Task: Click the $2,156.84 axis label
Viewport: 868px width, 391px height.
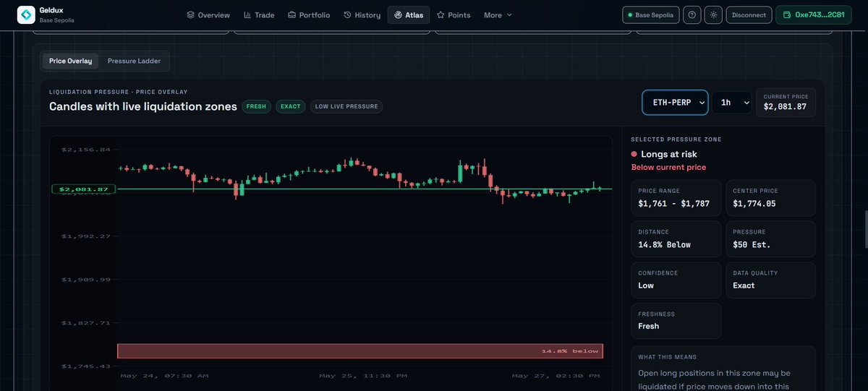Action: 85,150
